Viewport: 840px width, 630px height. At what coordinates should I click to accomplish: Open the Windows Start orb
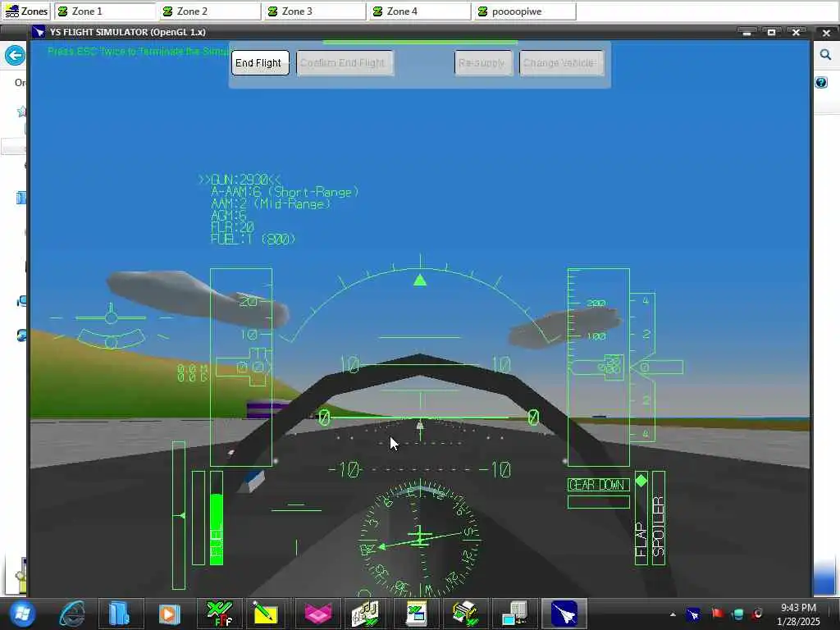click(x=21, y=613)
